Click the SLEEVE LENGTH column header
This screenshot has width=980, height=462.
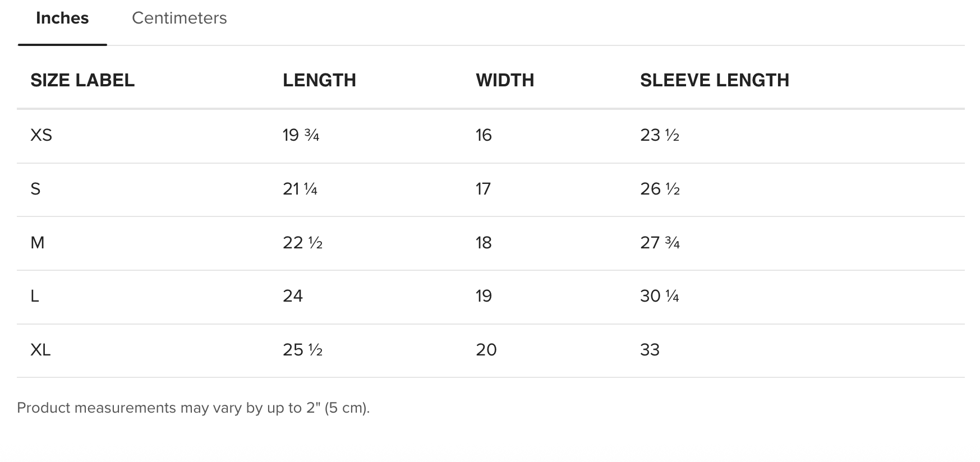(715, 80)
